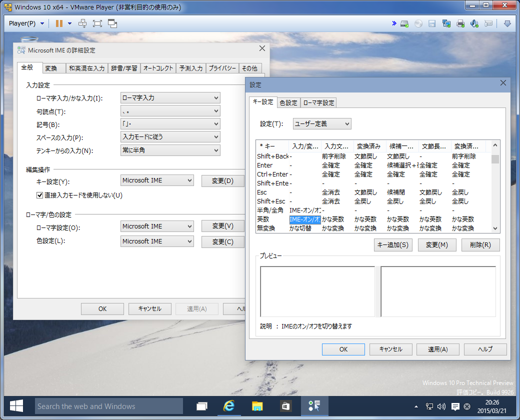This screenshot has width=520, height=420.
Task: Click キャンセル in Microsoft IME dialog
Action: coord(149,309)
